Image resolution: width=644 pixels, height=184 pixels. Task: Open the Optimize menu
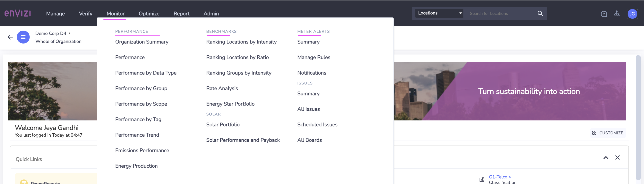(149, 14)
